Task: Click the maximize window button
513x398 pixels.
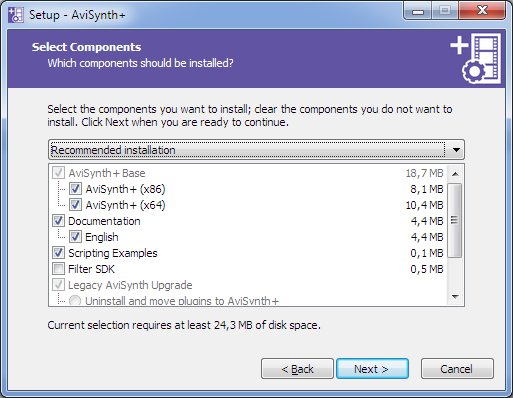Action: (x=444, y=11)
